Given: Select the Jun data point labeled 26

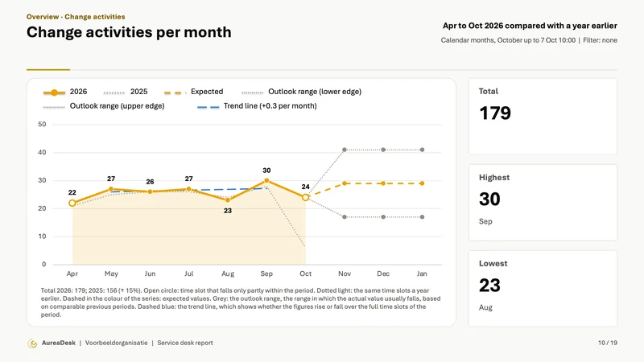Looking at the screenshot, I should pos(150,191).
